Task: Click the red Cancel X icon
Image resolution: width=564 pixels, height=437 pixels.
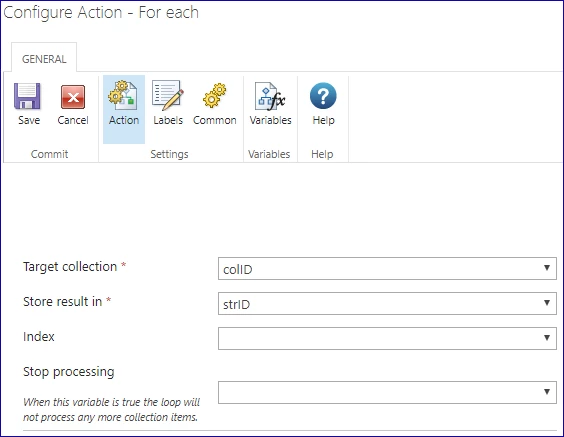Action: (73, 97)
